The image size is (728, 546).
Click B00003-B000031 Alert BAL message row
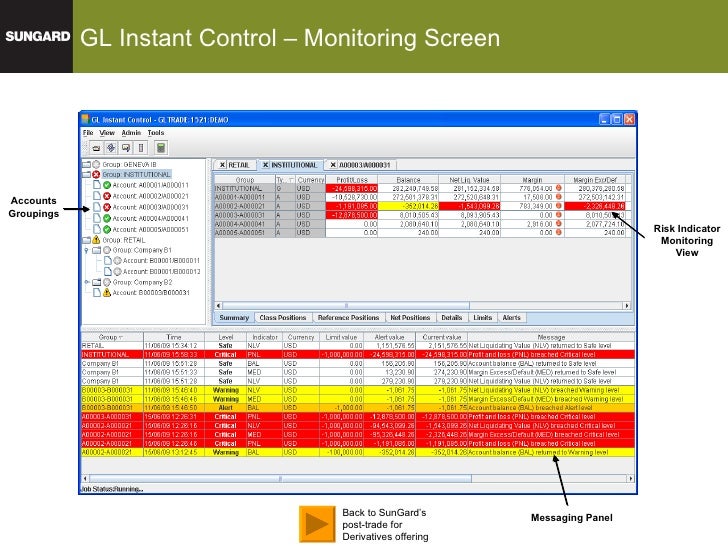[x=358, y=408]
